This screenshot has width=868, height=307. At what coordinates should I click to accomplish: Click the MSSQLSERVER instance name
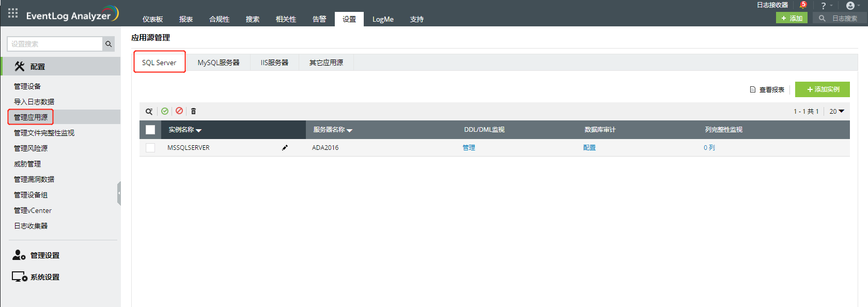click(x=189, y=148)
